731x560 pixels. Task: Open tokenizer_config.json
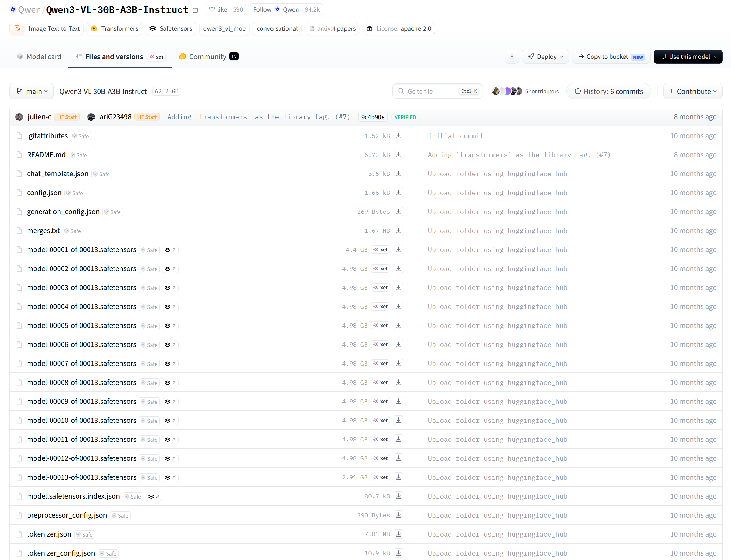pos(61,553)
